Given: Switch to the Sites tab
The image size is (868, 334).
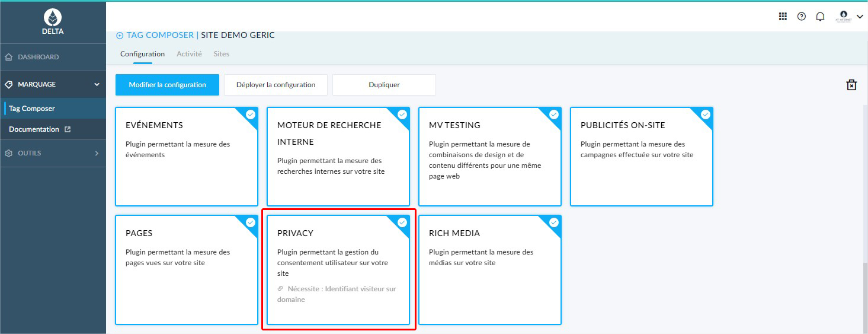Looking at the screenshot, I should (x=221, y=54).
